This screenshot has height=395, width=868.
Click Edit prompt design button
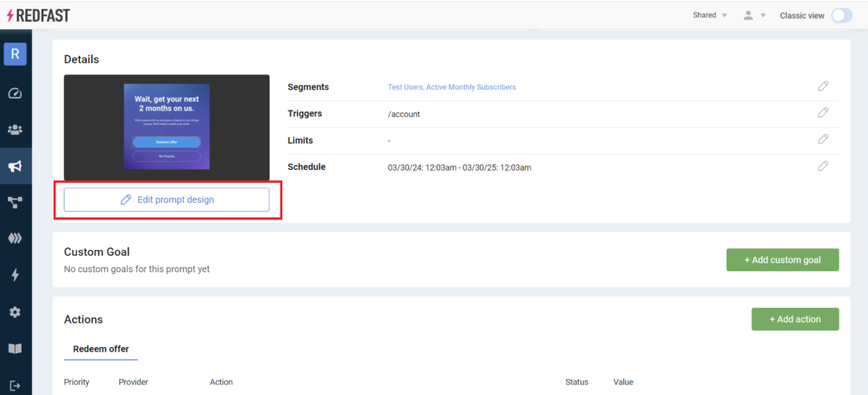point(167,199)
